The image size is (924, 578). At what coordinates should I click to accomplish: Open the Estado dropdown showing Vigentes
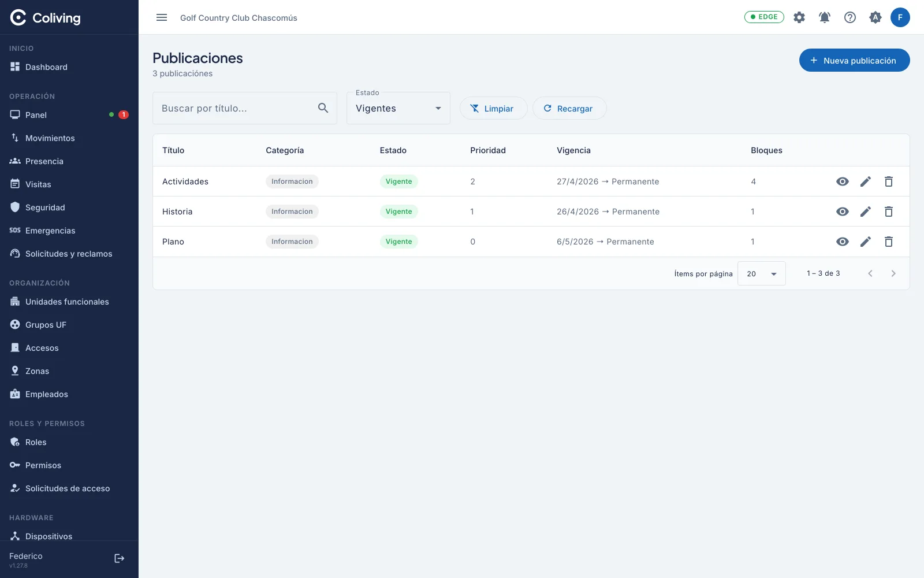click(398, 108)
